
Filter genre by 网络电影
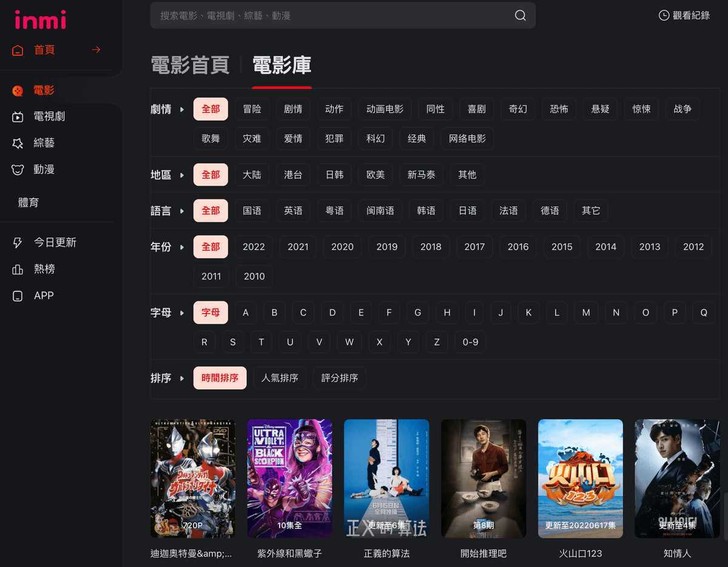coord(467,138)
